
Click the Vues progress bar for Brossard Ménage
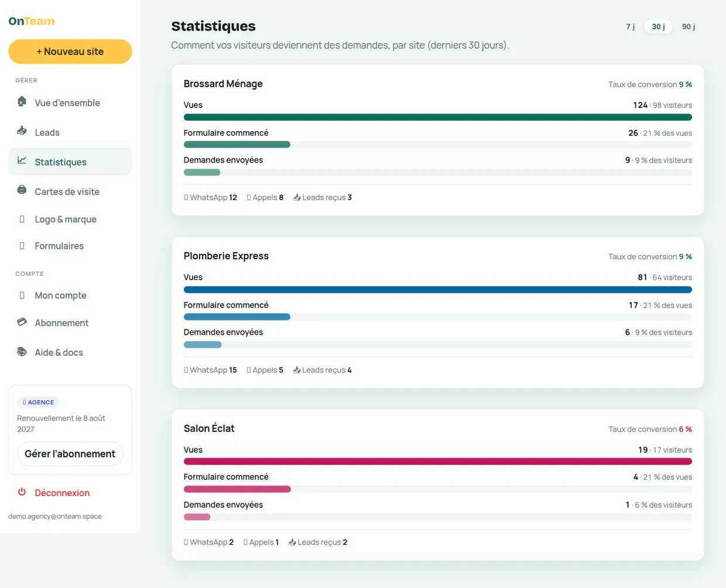pyautogui.click(x=438, y=118)
